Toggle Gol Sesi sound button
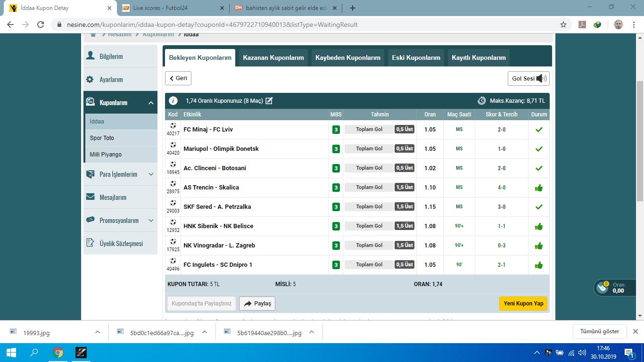Image resolution: width=644 pixels, height=362 pixels. [x=528, y=79]
